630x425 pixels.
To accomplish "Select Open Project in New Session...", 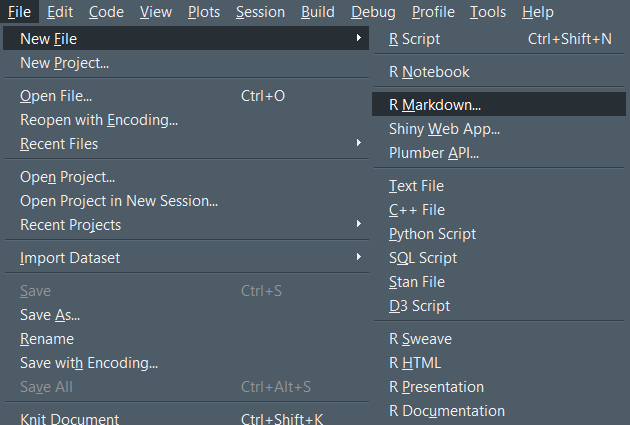I will [x=186, y=201].
